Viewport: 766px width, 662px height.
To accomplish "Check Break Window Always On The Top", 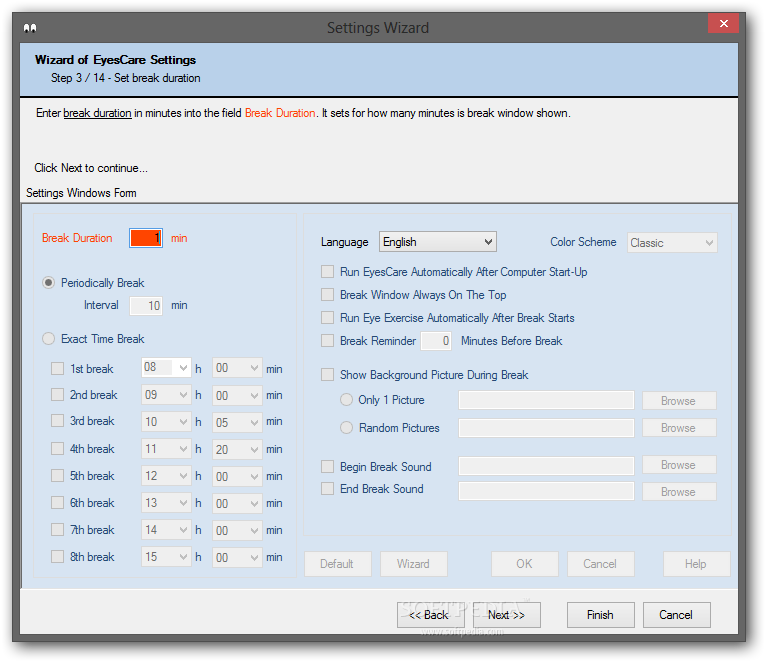I will pyautogui.click(x=327, y=295).
